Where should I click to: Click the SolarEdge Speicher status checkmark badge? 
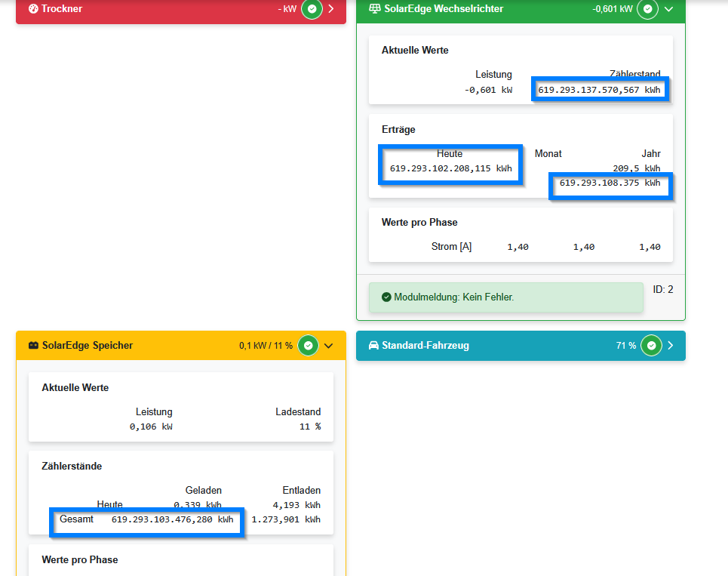click(308, 346)
